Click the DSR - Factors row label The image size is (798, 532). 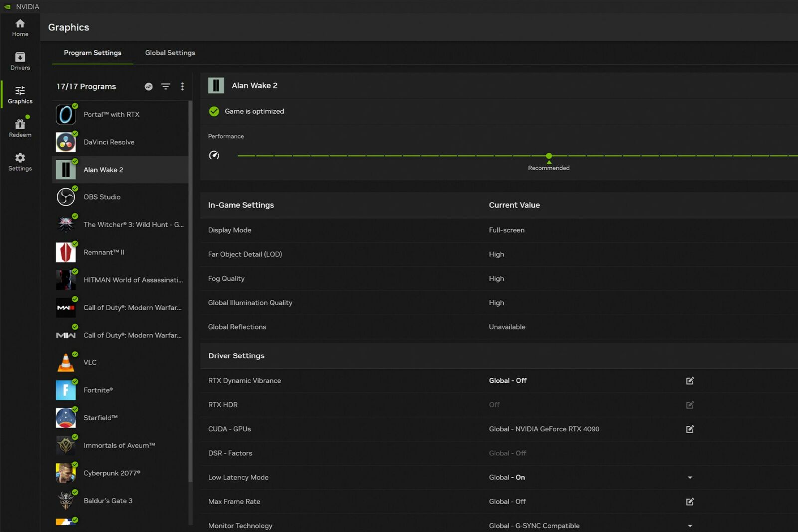pos(230,453)
